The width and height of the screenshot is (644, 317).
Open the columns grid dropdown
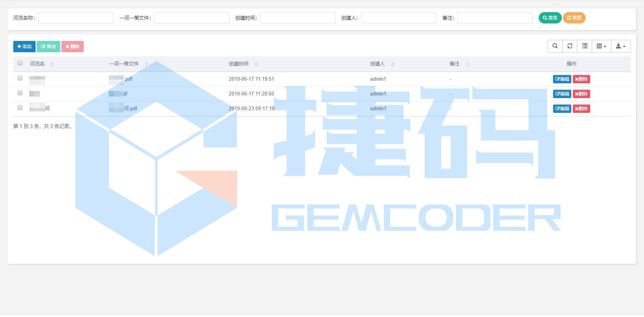pos(601,46)
